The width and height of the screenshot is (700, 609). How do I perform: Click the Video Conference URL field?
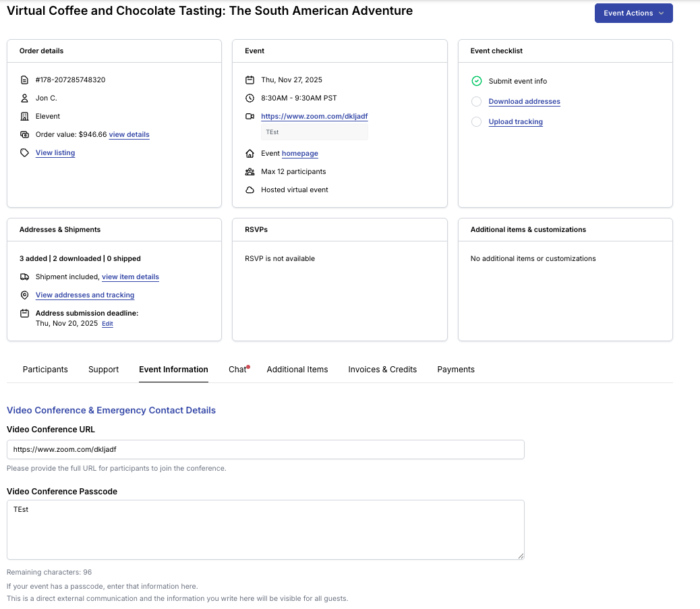265,449
